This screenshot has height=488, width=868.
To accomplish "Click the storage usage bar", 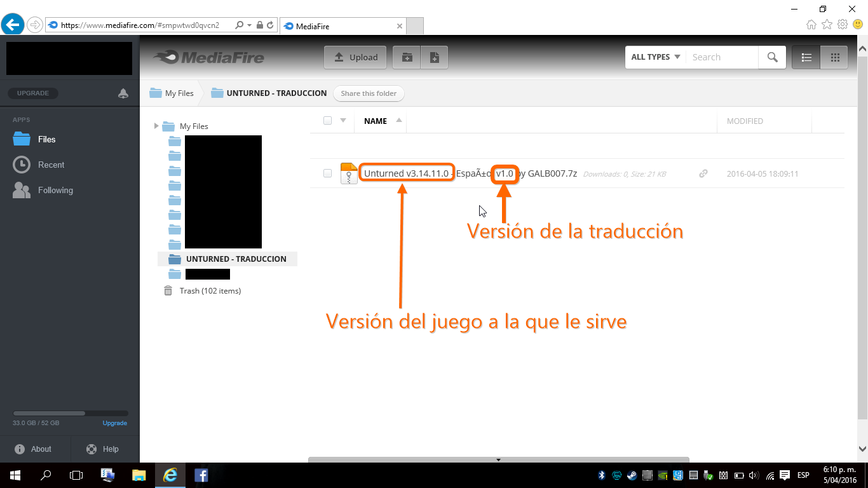I will click(x=70, y=413).
